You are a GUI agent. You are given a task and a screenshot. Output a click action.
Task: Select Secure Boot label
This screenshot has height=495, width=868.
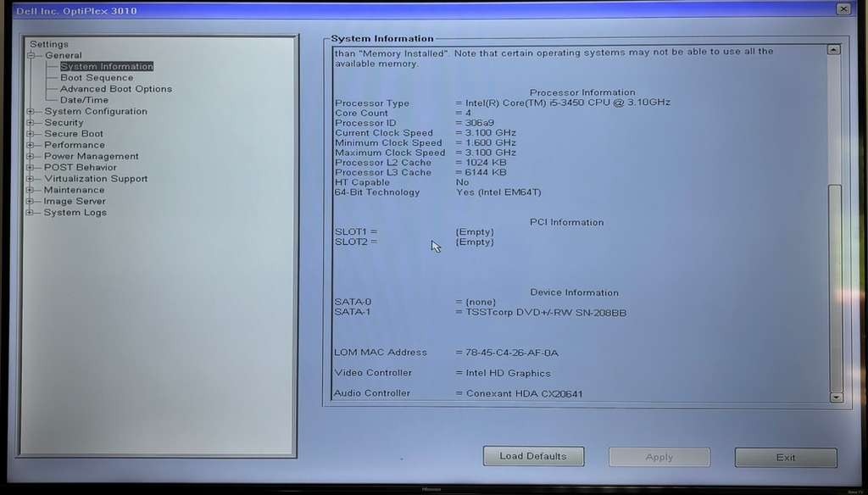tap(75, 134)
